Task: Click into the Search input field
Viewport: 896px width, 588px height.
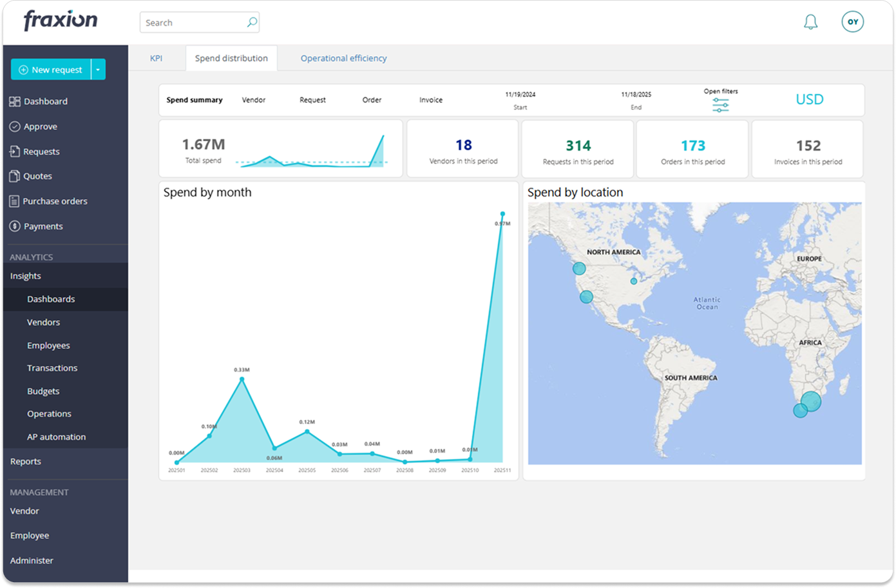Action: 193,23
